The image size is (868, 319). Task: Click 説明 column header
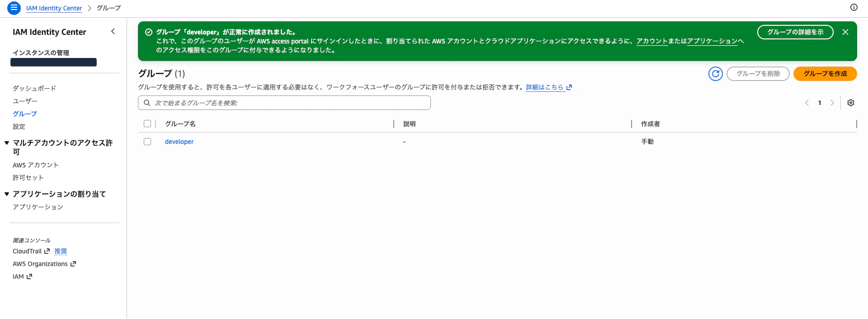click(x=410, y=124)
